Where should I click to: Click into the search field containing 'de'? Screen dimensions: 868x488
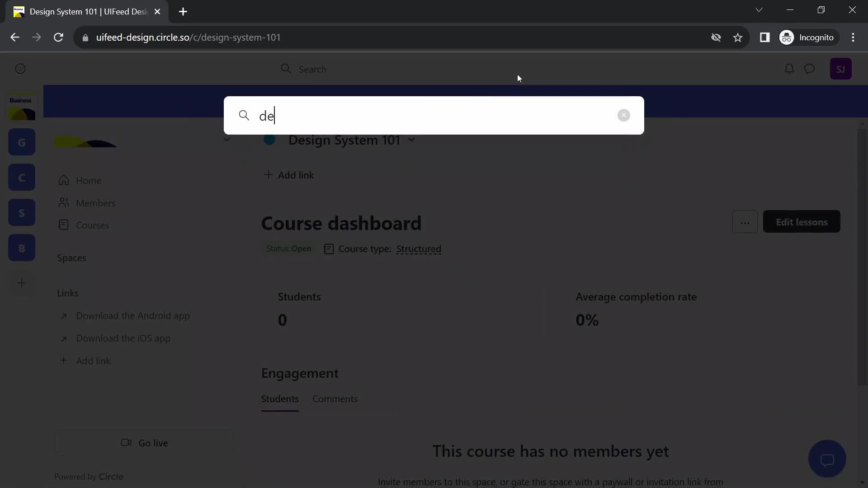click(x=434, y=116)
